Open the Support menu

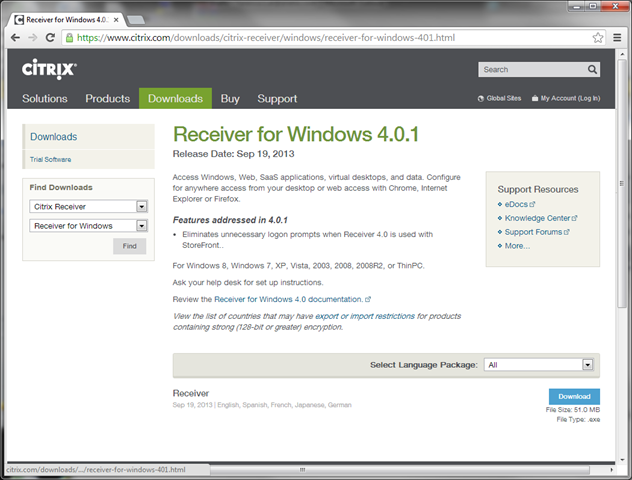(x=277, y=99)
